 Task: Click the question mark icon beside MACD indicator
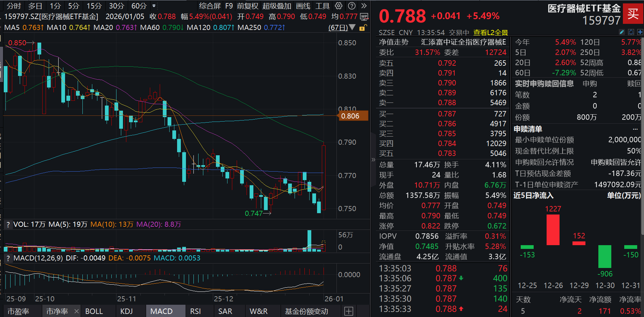click(x=8, y=258)
